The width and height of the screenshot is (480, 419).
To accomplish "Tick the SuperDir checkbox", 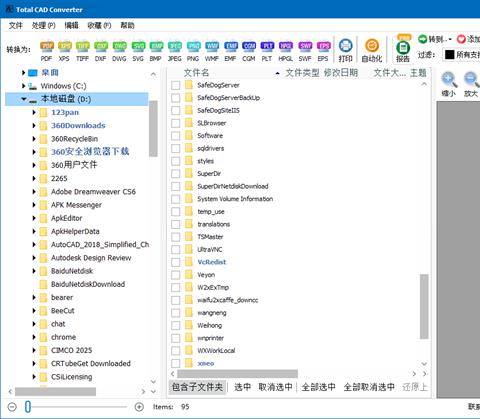I will tap(176, 174).
